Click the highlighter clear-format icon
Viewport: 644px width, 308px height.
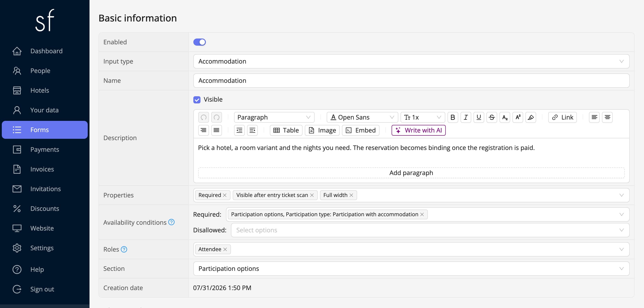(x=531, y=117)
